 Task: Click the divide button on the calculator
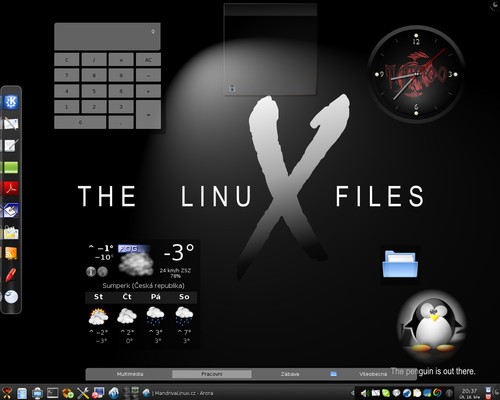pos(94,60)
